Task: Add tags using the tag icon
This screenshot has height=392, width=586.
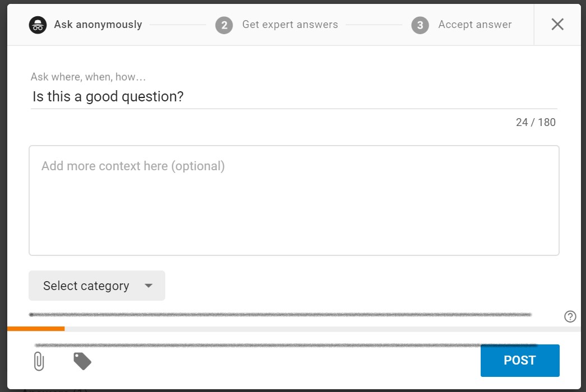Action: [x=82, y=361]
